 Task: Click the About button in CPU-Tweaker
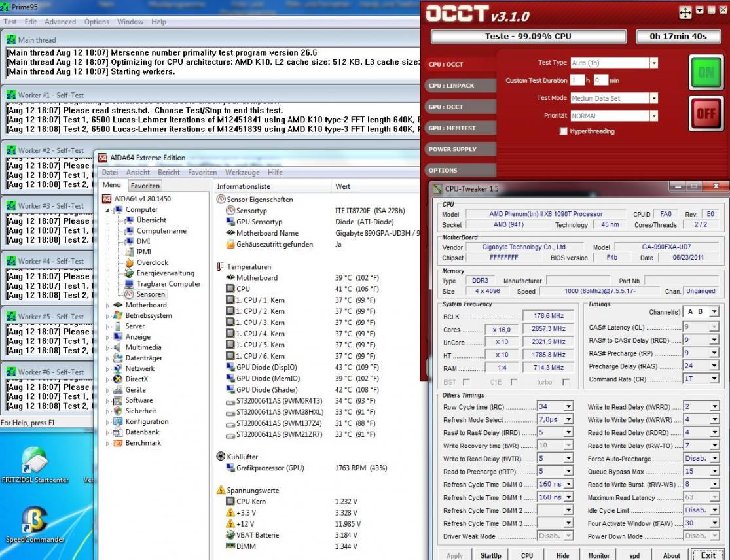pyautogui.click(x=671, y=555)
